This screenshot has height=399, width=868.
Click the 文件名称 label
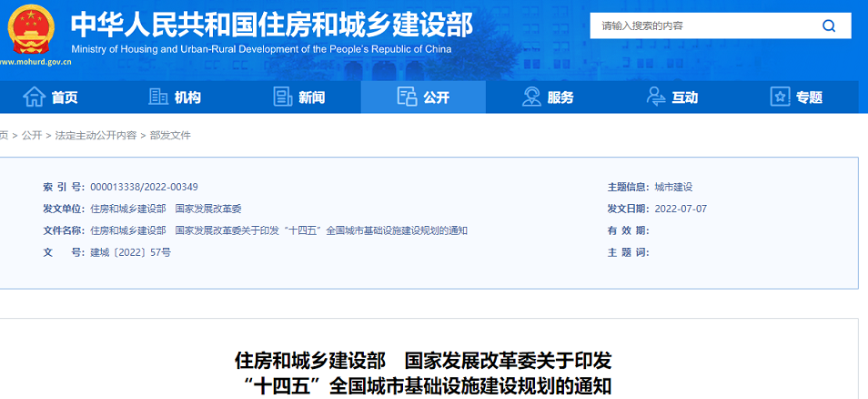point(63,230)
